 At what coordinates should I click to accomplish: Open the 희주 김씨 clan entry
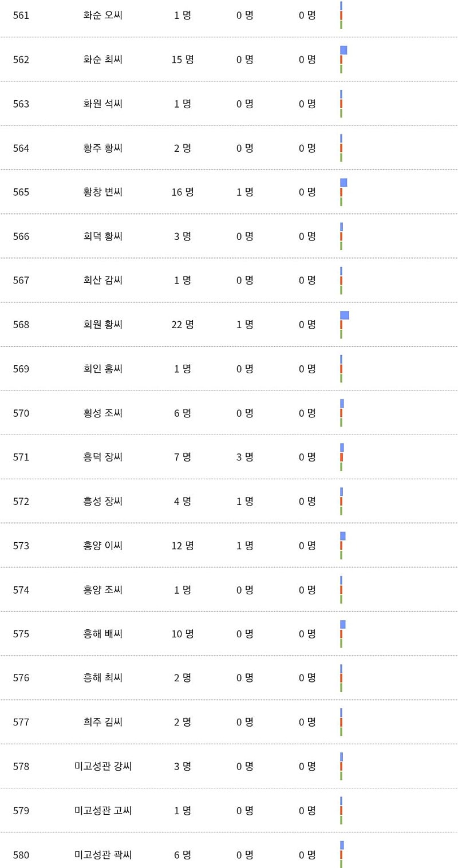coord(102,722)
